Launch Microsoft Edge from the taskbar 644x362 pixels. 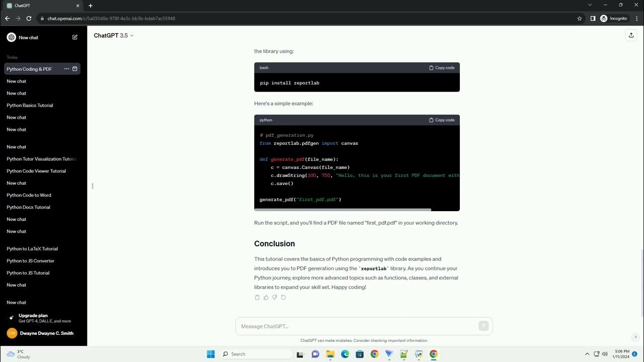[345, 354]
